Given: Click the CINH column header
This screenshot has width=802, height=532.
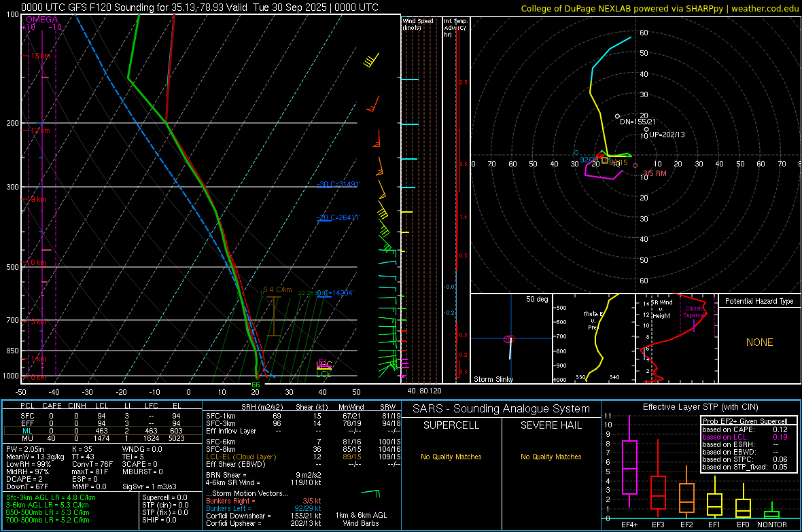Looking at the screenshot, I should (77, 406).
